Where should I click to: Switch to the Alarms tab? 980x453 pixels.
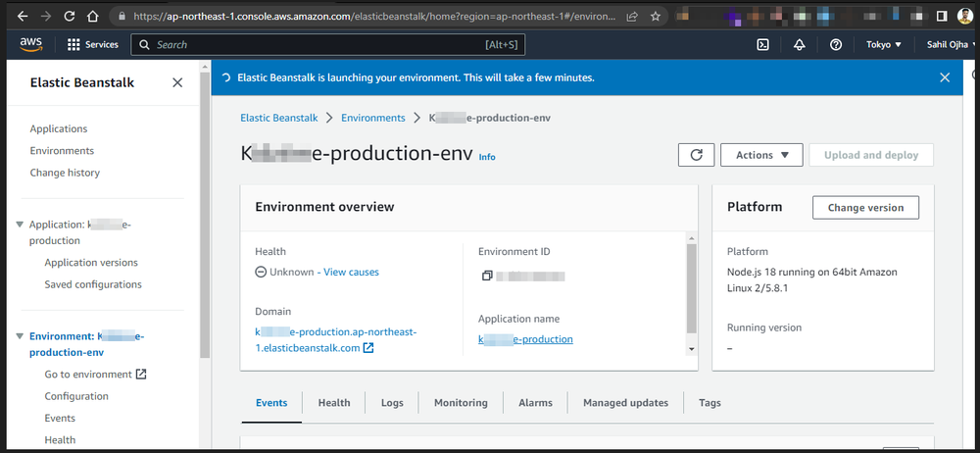tap(536, 403)
